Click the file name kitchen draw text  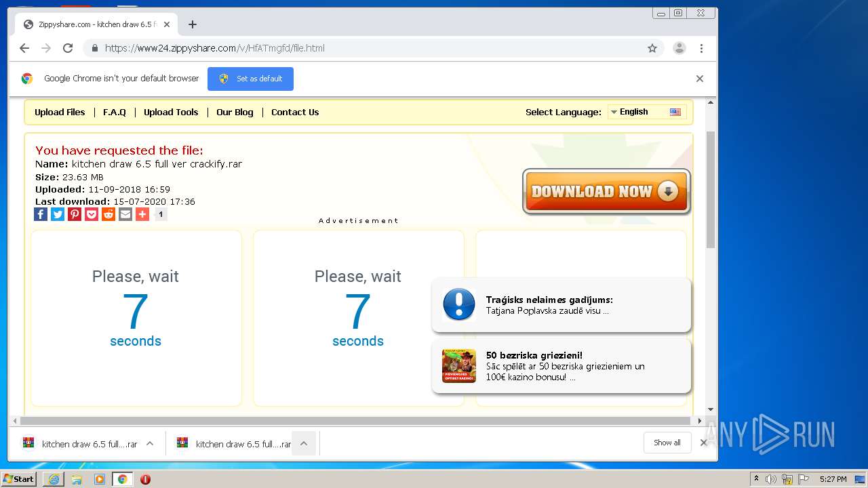tap(157, 164)
